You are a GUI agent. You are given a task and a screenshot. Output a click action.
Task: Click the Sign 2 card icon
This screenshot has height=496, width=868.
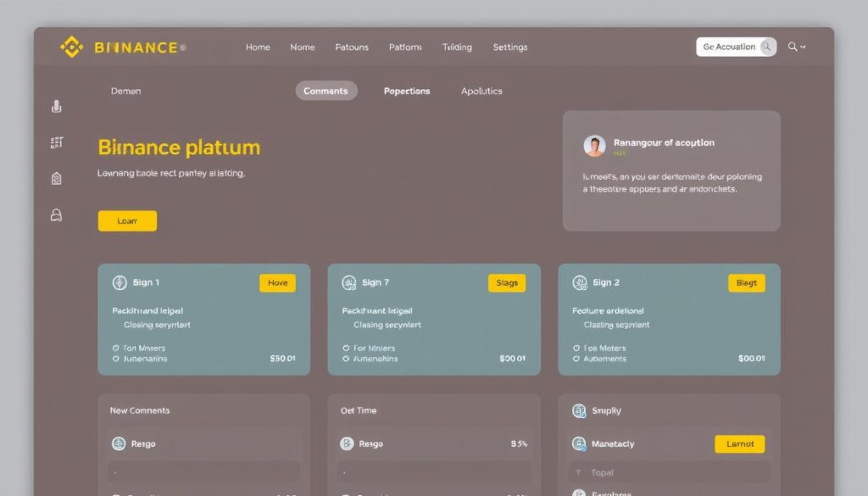click(x=580, y=283)
